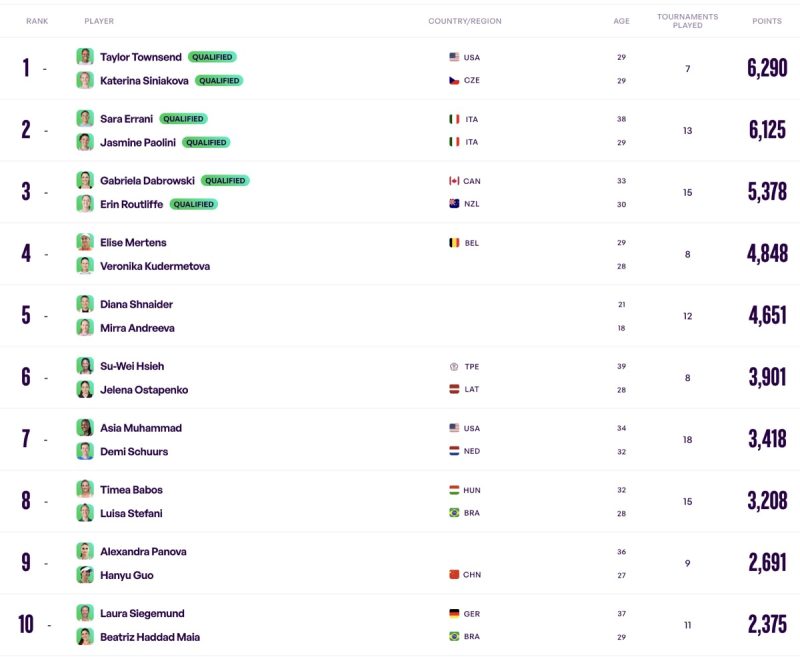Click Timea Babos's profile picture
Viewport: 800px width, 657px height.
tap(85, 490)
